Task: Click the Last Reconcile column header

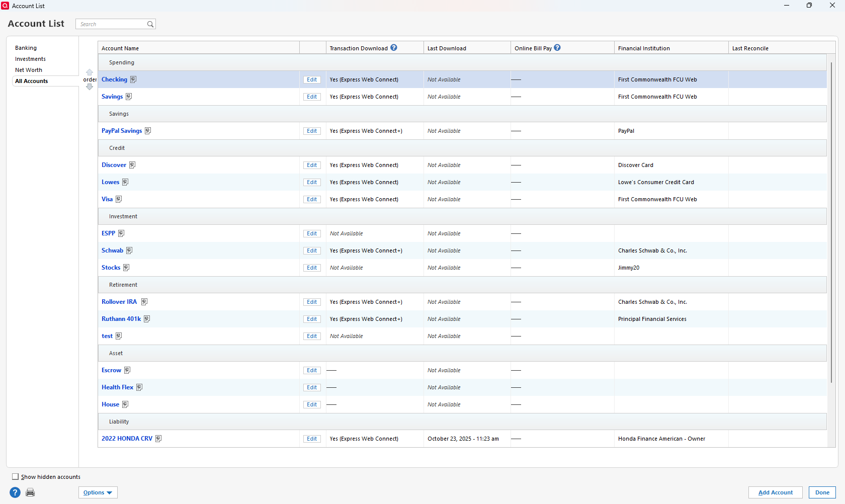Action: pos(782,48)
